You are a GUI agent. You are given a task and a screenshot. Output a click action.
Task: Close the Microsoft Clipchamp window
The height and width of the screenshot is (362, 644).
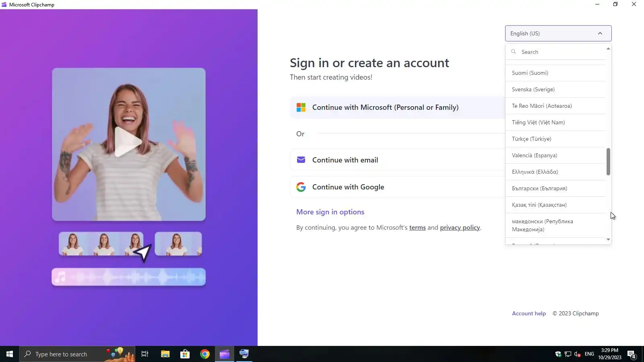tap(634, 4)
